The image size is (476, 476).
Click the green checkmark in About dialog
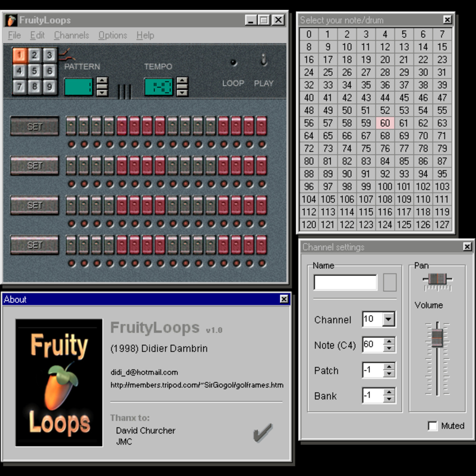(x=262, y=432)
